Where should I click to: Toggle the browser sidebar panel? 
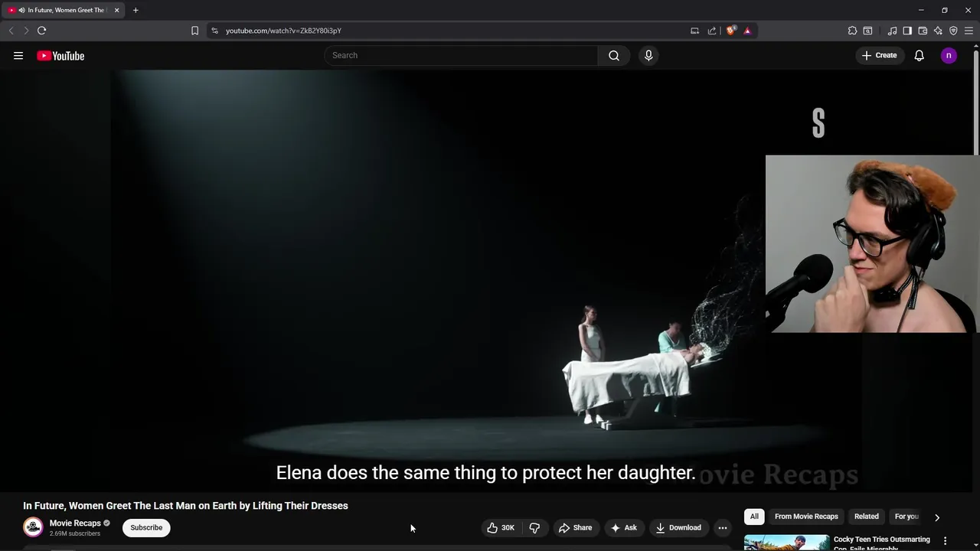tap(907, 31)
